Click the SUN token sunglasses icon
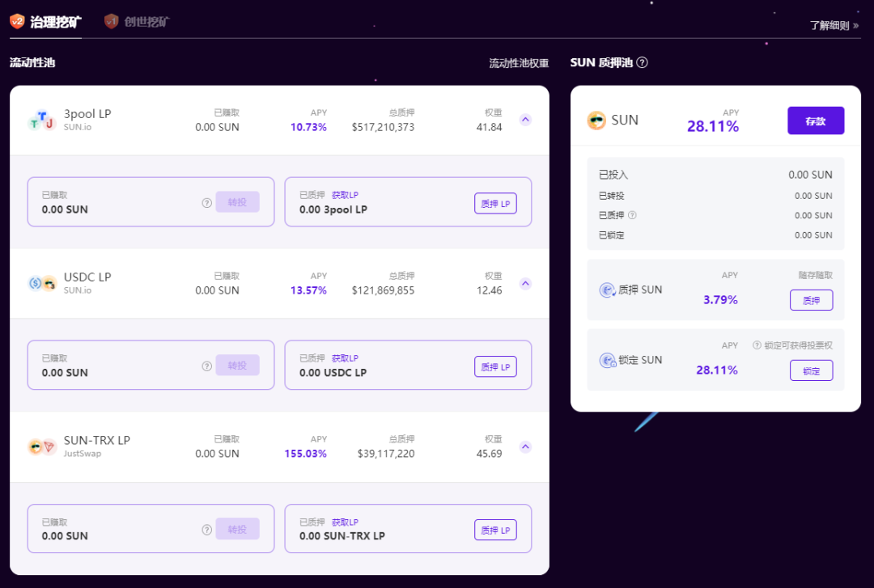The image size is (874, 588). click(596, 121)
